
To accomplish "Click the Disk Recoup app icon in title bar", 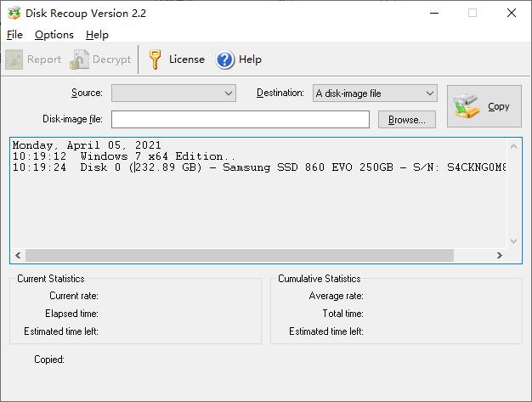I will pos(13,13).
